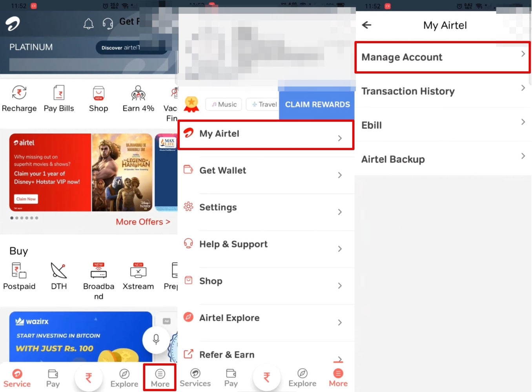Viewport: 532px width, 392px height.
Task: Tap the back arrow on My Airtel screen
Action: (x=366, y=25)
